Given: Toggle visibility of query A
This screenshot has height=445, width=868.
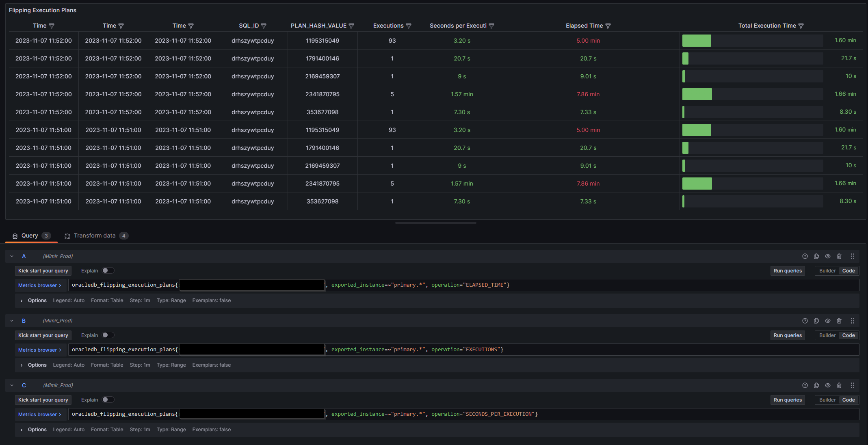Looking at the screenshot, I should [828, 256].
